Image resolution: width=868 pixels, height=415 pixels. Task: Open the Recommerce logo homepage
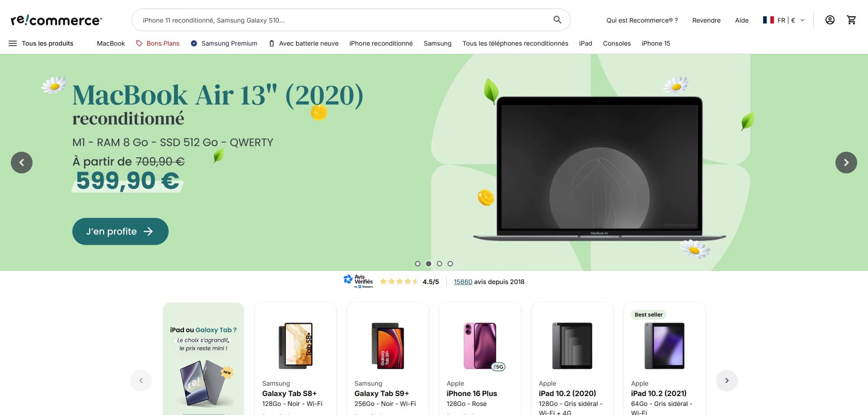[57, 20]
